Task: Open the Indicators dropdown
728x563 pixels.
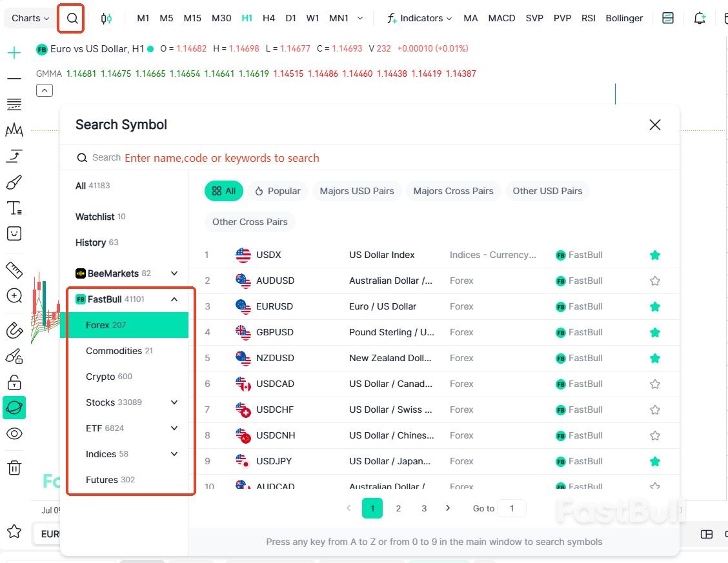Action: (x=420, y=18)
